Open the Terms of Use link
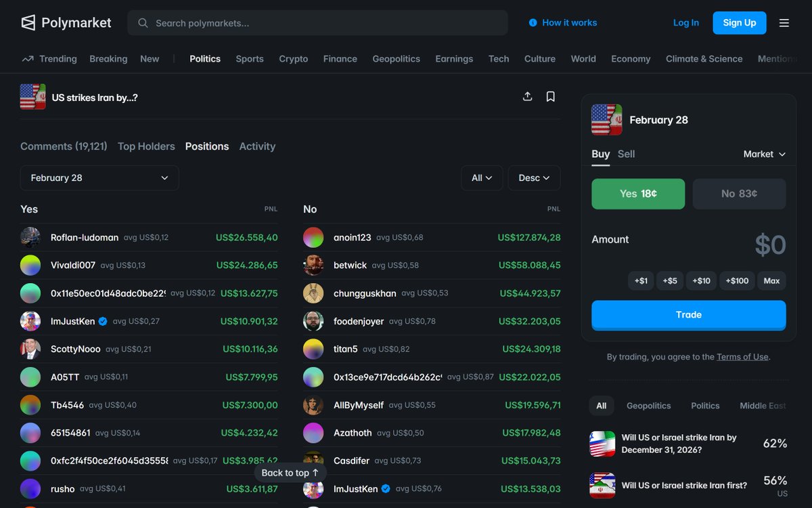Image resolution: width=812 pixels, height=508 pixels. click(x=742, y=356)
